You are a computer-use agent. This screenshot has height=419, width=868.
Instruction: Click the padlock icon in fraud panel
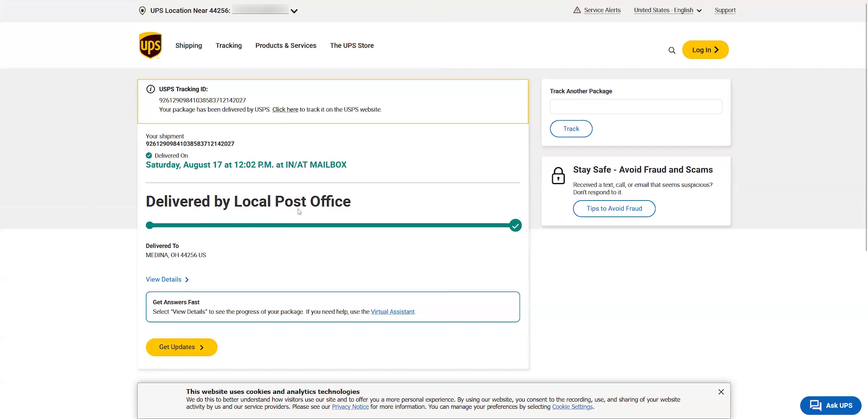[x=558, y=176]
